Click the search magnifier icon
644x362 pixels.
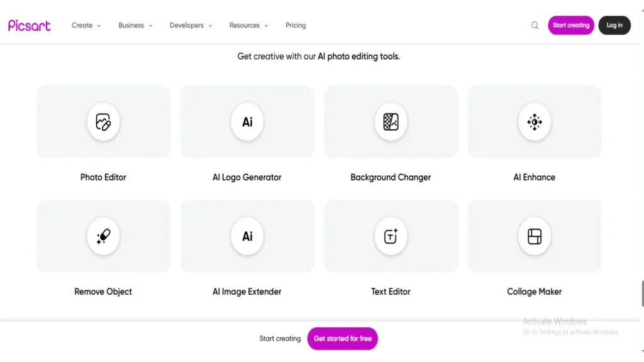pos(535,26)
